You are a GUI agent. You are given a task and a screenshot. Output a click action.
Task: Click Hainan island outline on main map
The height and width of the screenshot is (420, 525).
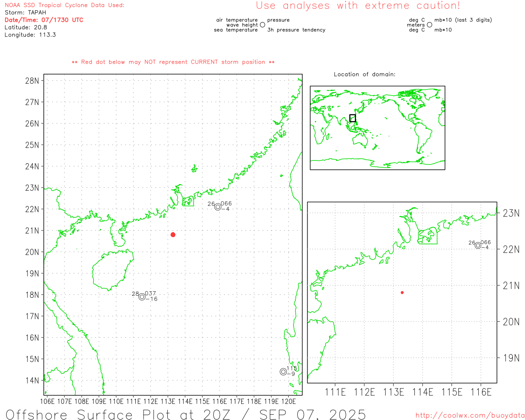click(113, 270)
